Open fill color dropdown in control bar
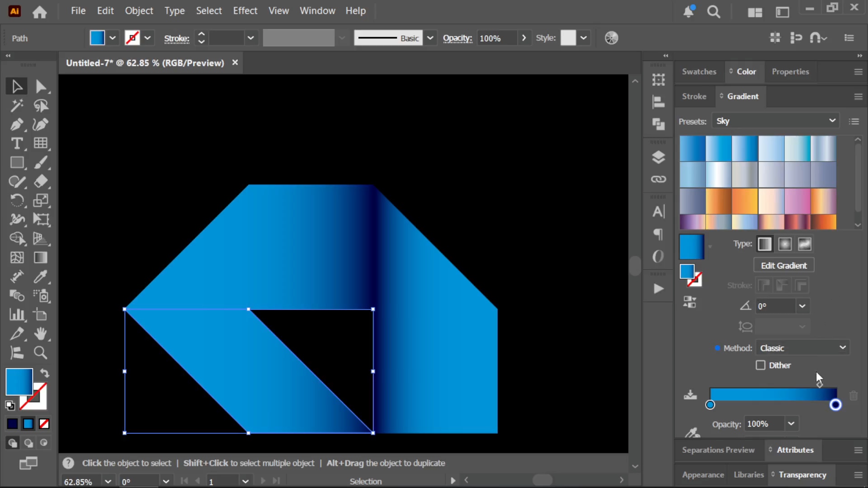 point(113,38)
